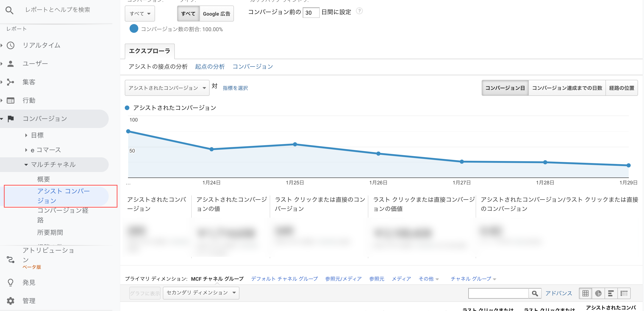Screen dimensions: 644x311
Task: Select the pie chart percentage view icon
Action: click(598, 293)
